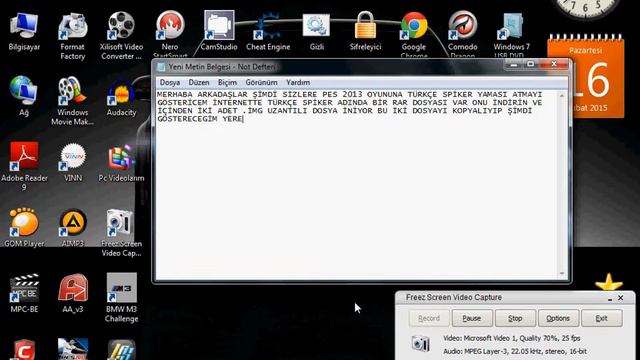Click the Stop recording button
Screen dimensions: 640x360
click(515, 318)
